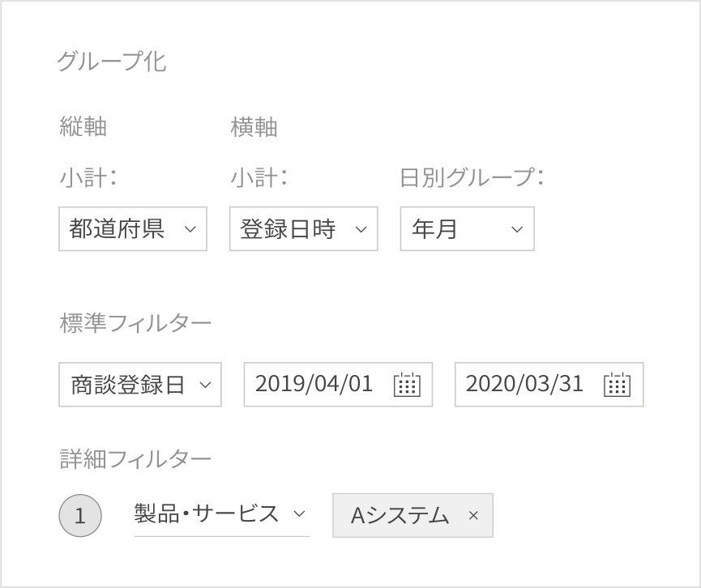Viewport: 701px width, 588px height.
Task: Select the Aシステム tag chip
Action: [400, 515]
